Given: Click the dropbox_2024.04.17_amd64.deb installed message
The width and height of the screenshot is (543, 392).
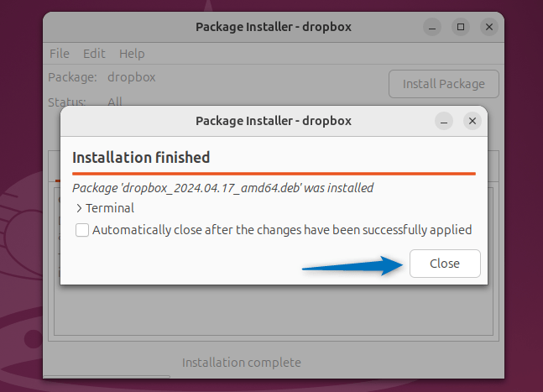Looking at the screenshot, I should point(222,188).
